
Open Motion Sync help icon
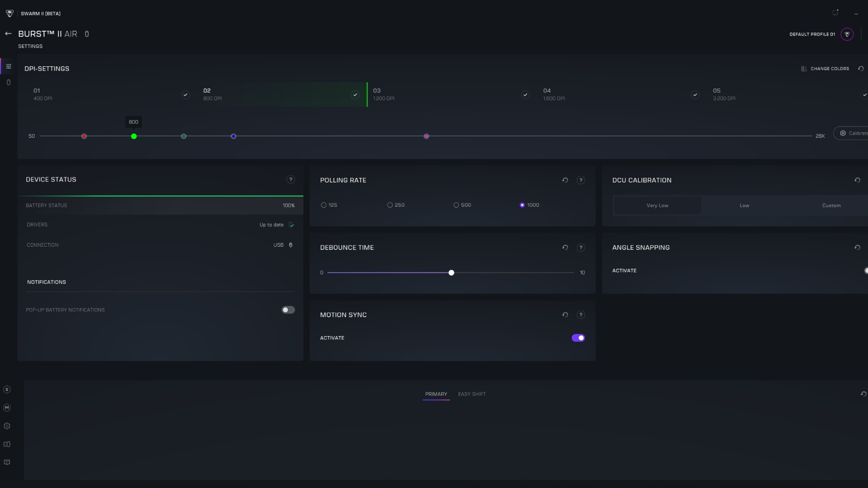[581, 315]
